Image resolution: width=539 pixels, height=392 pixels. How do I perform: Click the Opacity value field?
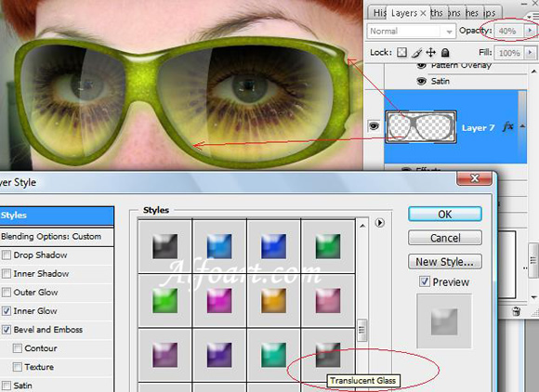click(508, 31)
